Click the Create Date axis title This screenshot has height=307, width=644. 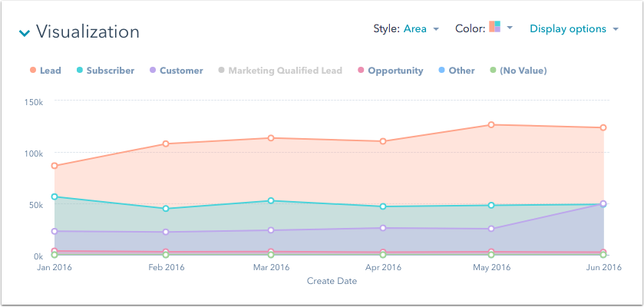(332, 281)
